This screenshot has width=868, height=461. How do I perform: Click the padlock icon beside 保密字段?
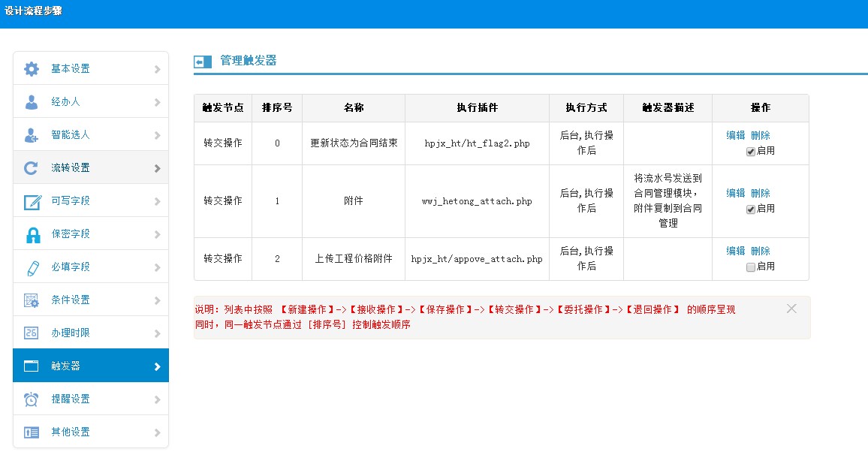point(33,235)
